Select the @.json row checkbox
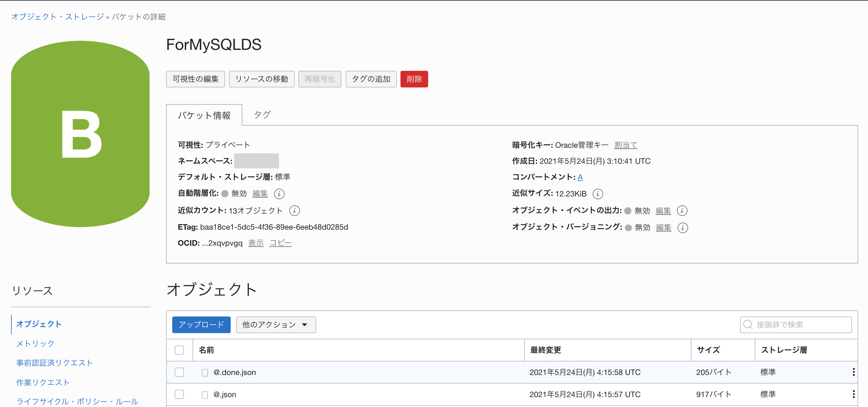Screen dimensions: 868x407 coord(179,394)
